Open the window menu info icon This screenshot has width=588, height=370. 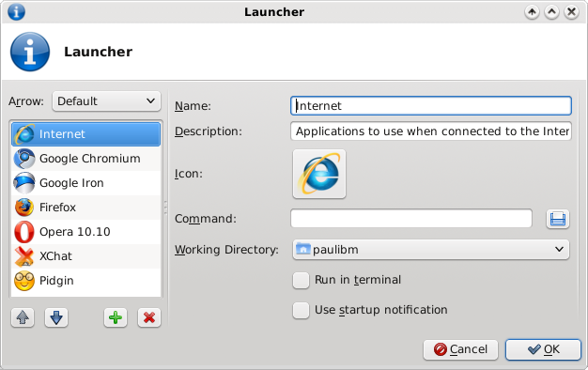click(16, 12)
